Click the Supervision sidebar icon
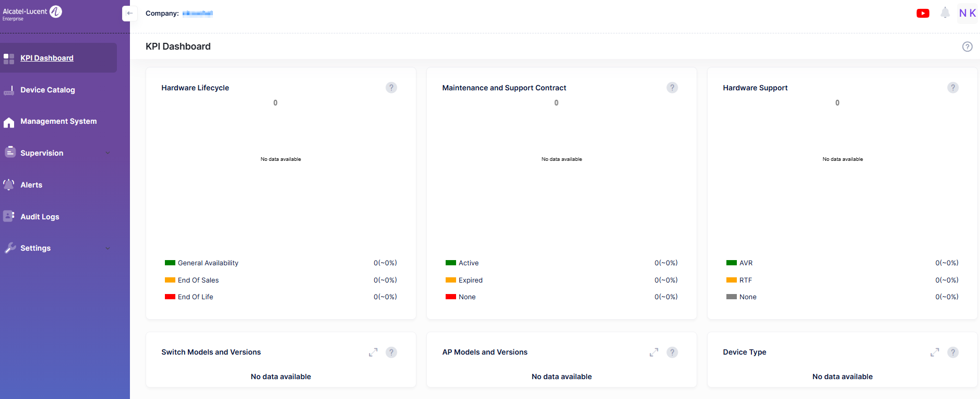The width and height of the screenshot is (980, 399). [x=10, y=152]
